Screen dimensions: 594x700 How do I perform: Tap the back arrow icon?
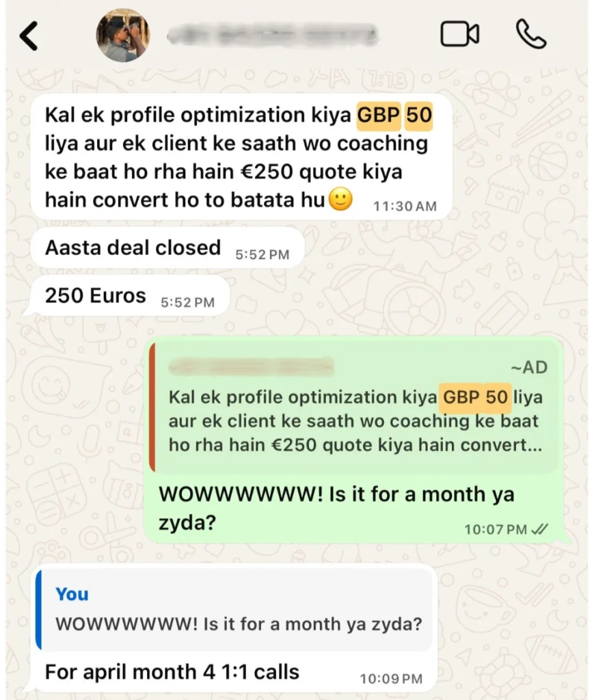point(29,36)
